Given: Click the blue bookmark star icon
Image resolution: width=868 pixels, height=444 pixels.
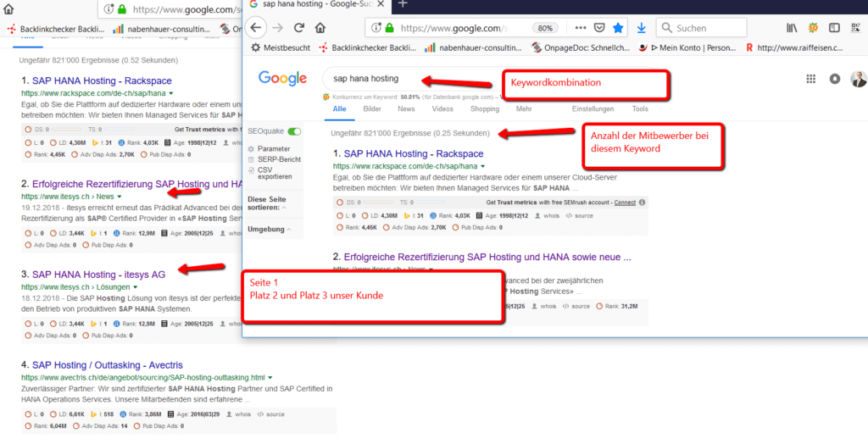Looking at the screenshot, I should (617, 27).
